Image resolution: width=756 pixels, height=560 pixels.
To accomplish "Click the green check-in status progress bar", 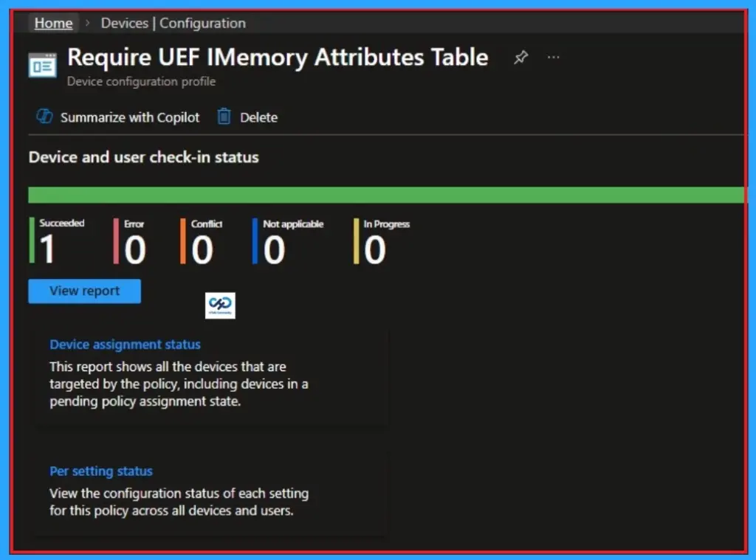I will click(384, 194).
